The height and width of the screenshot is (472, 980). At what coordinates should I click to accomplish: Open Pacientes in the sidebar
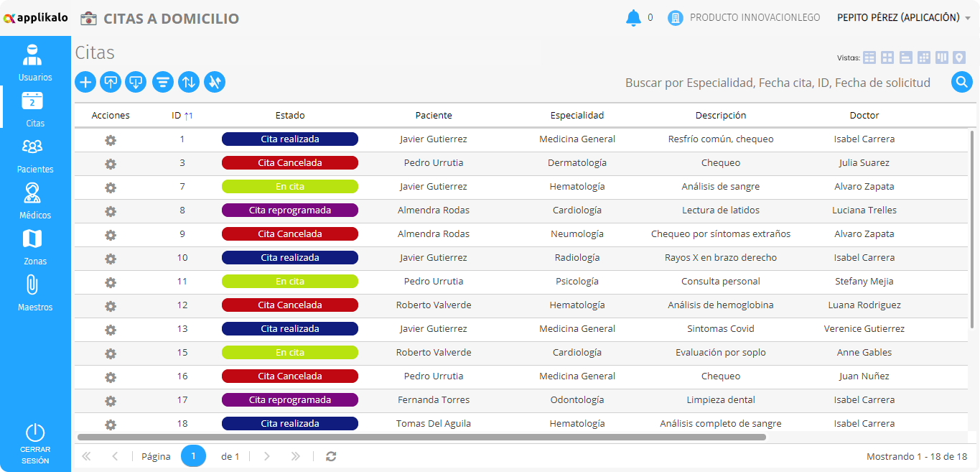point(35,155)
